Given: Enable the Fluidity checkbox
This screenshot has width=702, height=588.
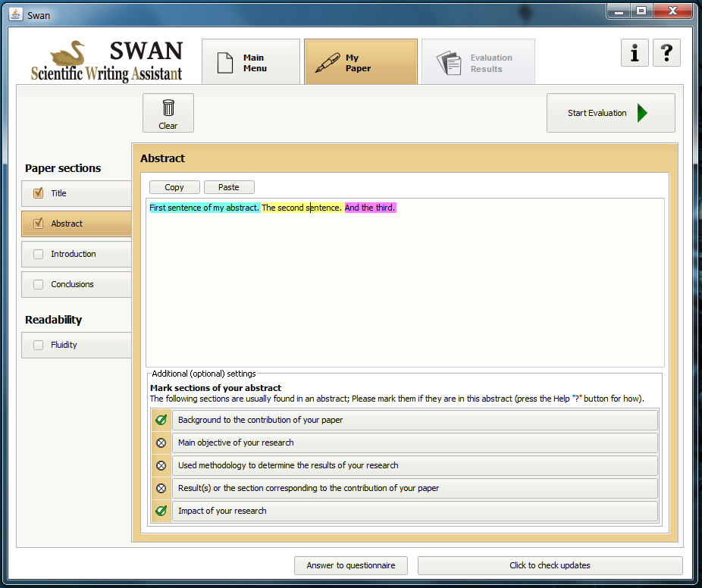Looking at the screenshot, I should coord(39,345).
